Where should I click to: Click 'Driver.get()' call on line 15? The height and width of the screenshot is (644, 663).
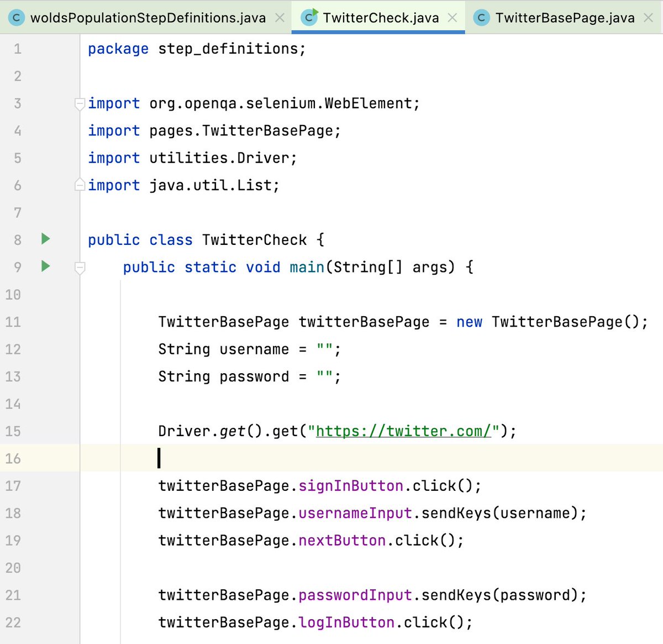pos(210,431)
